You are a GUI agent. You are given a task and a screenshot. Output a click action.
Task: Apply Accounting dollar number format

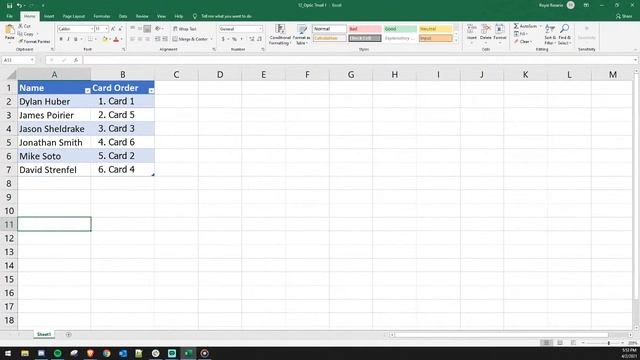(x=223, y=39)
